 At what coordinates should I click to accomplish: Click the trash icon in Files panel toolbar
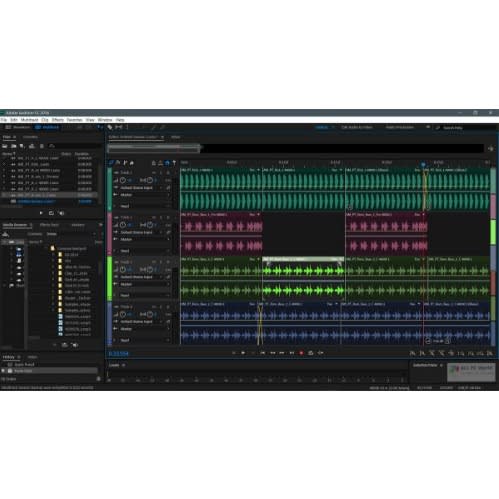point(42,146)
